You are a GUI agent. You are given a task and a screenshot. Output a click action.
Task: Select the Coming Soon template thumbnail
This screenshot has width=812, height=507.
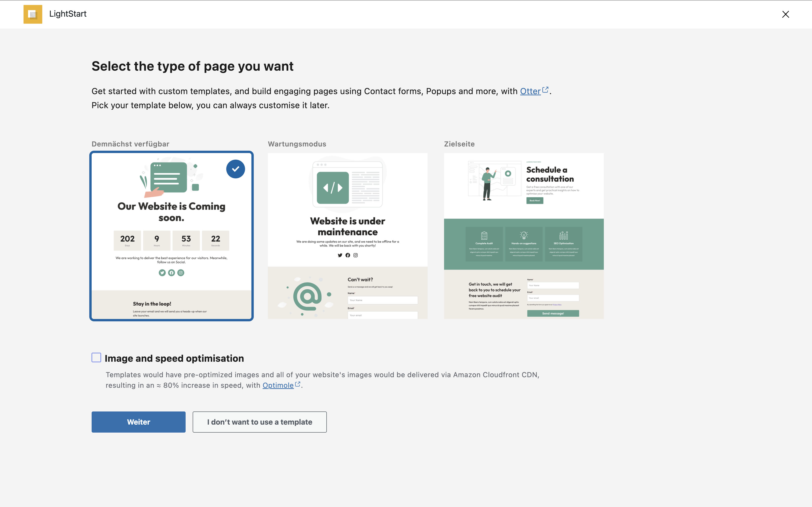172,236
